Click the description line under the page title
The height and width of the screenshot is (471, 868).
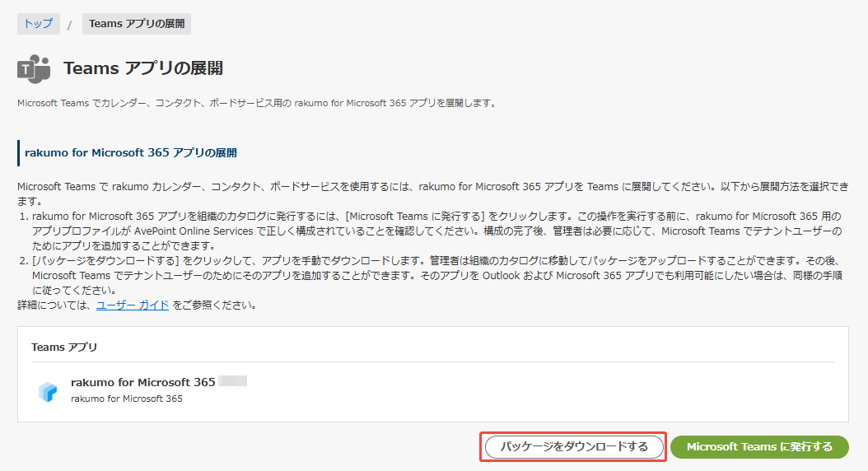click(x=258, y=103)
